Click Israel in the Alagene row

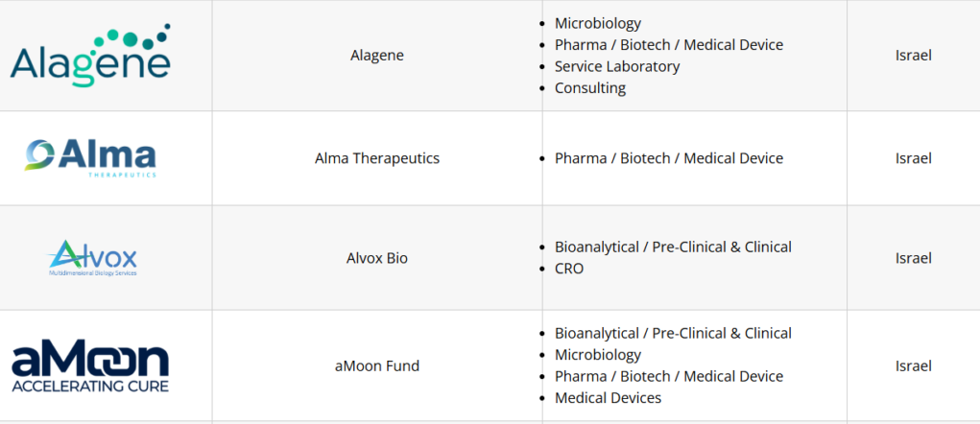coord(913,55)
